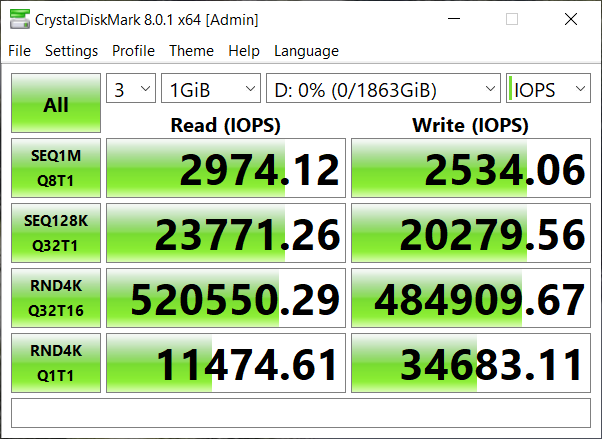Image resolution: width=602 pixels, height=439 pixels.
Task: Click the SEQ1M read result 2974.12
Action: pos(226,168)
